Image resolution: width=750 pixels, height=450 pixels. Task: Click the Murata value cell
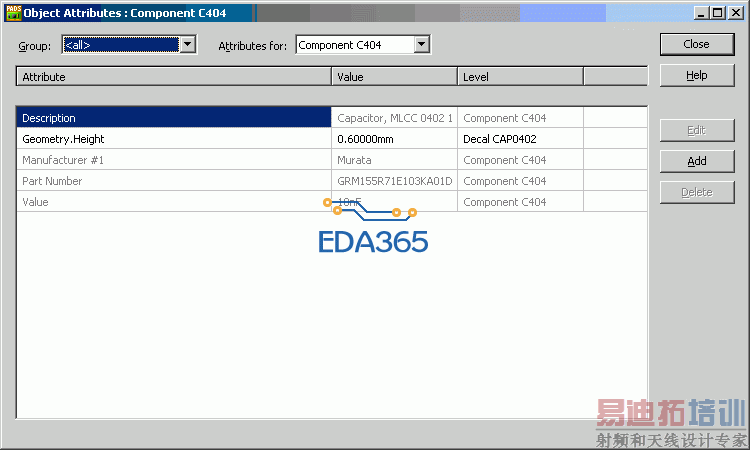(395, 160)
